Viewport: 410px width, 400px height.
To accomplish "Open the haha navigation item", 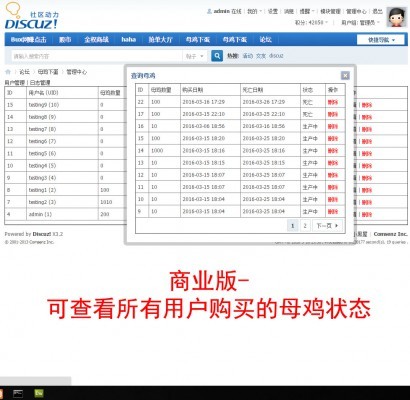I will tap(128, 39).
